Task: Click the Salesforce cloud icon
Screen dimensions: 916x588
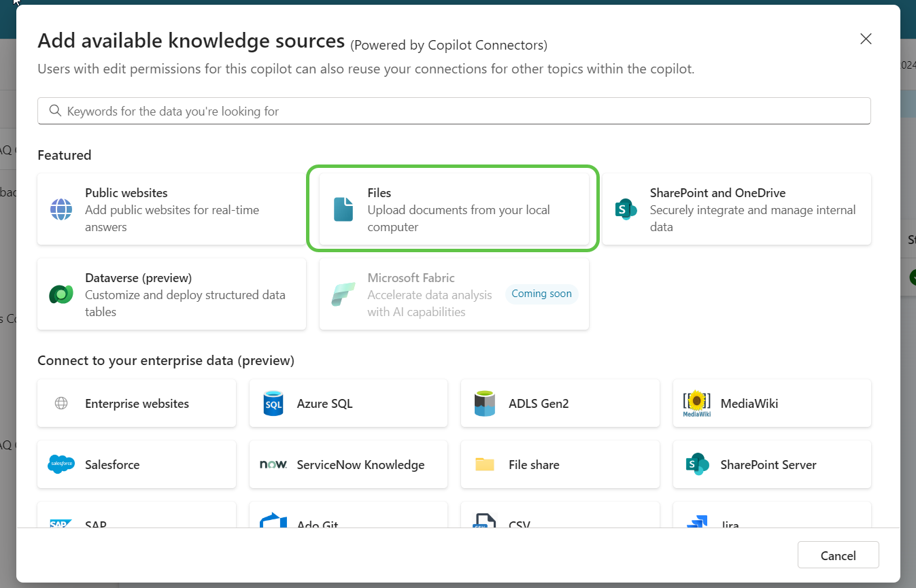Action: point(61,464)
